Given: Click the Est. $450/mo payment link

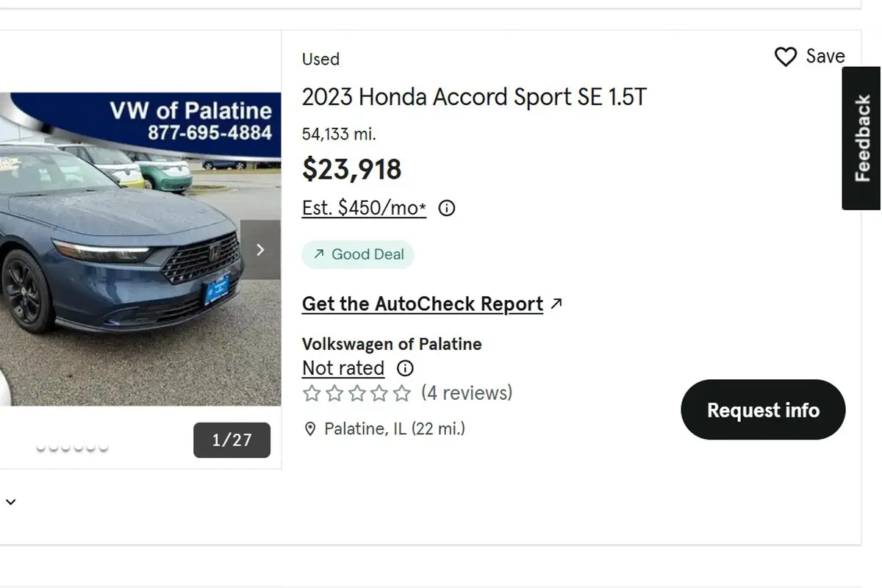Looking at the screenshot, I should 363,208.
